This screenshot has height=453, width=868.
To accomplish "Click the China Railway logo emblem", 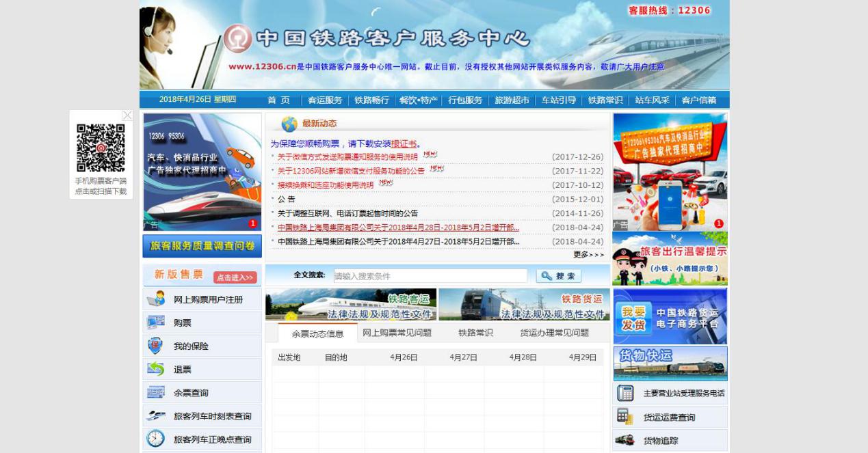I will point(237,38).
